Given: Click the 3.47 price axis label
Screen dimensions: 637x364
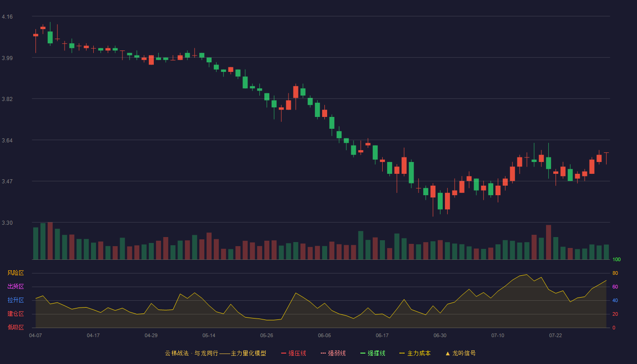Looking at the screenshot, I should (x=7, y=182).
